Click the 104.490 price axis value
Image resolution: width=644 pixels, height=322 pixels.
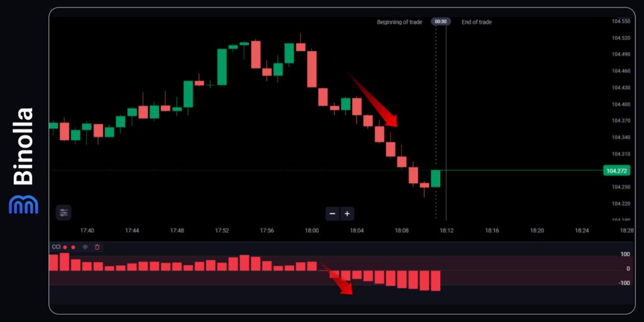click(x=621, y=54)
